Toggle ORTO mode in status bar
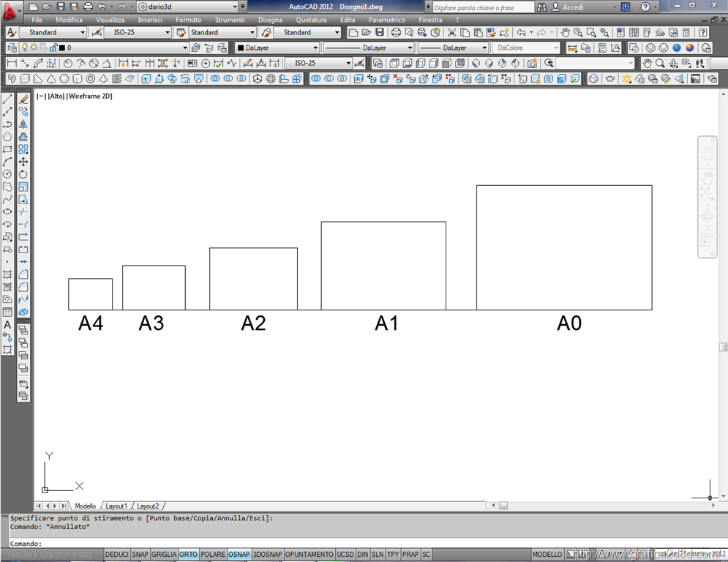Screen dimensions: 728x562 (188, 555)
